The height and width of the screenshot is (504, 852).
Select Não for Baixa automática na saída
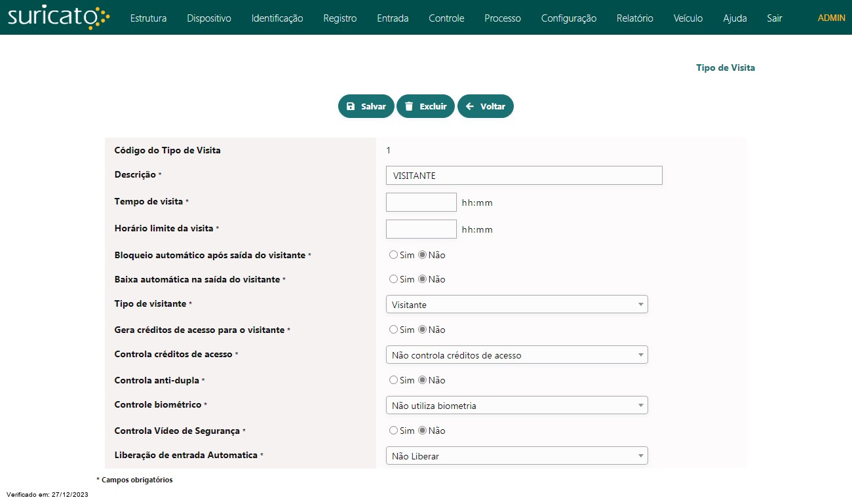pos(423,279)
